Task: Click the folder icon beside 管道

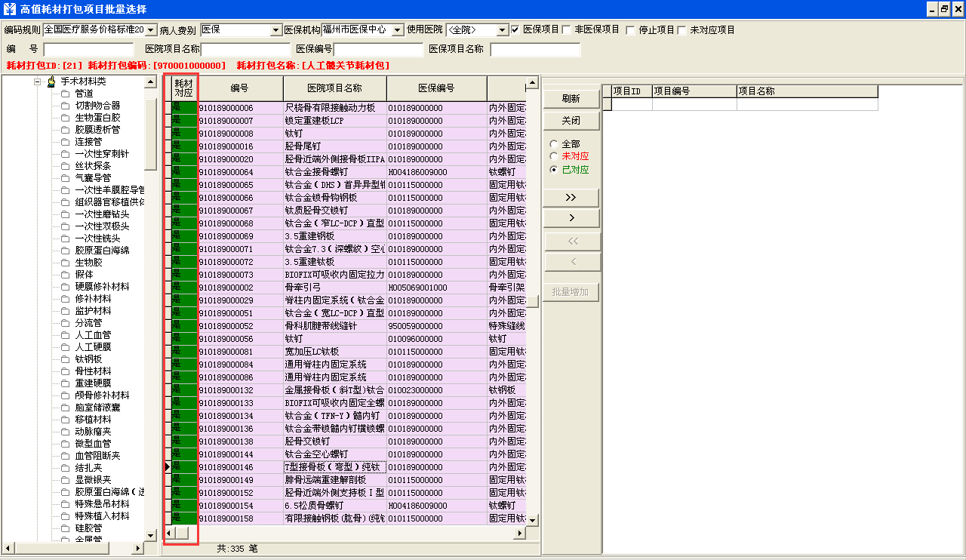Action: click(65, 94)
